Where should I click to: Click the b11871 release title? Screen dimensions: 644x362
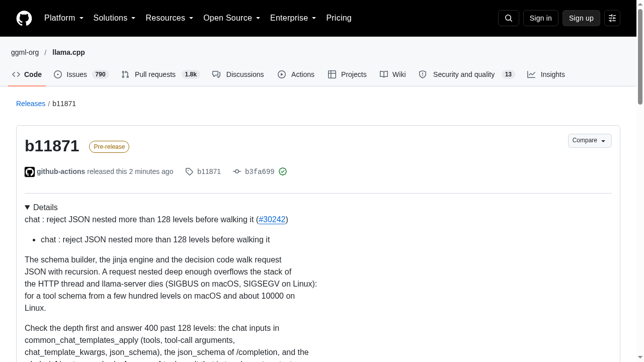coord(52,146)
